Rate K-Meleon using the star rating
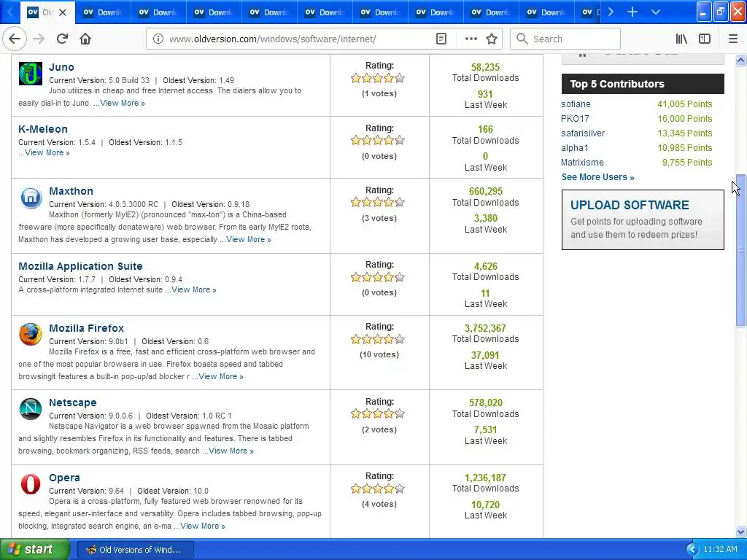 coord(378,140)
